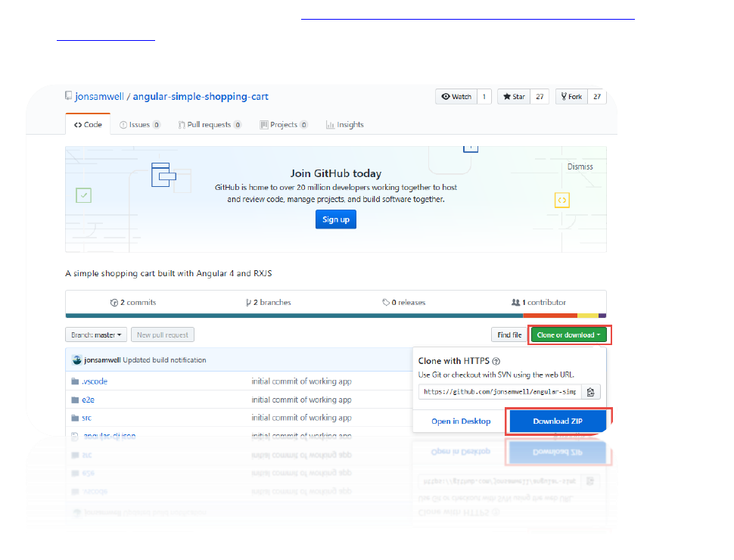
Task: Click the jonsamwell avatar in commit row
Action: click(x=76, y=360)
